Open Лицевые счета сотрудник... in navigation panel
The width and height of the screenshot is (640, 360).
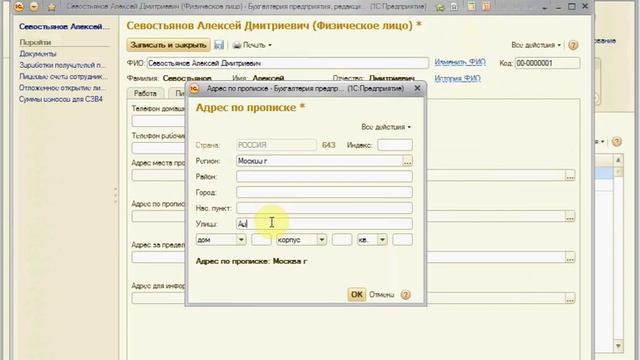coord(63,77)
